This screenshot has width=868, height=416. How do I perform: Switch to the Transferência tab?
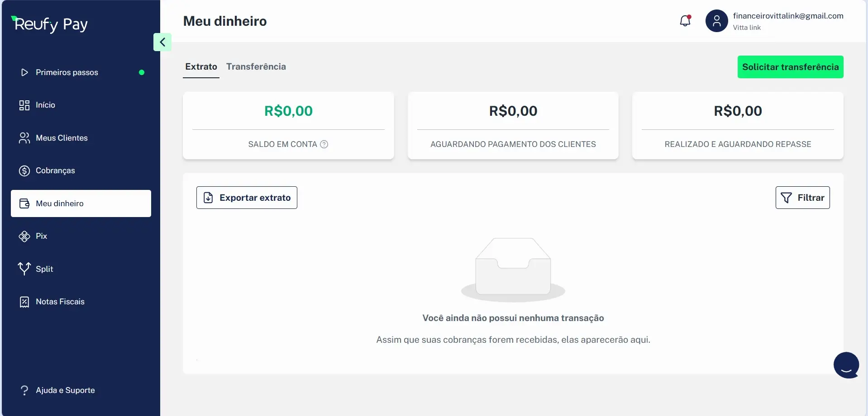(256, 67)
